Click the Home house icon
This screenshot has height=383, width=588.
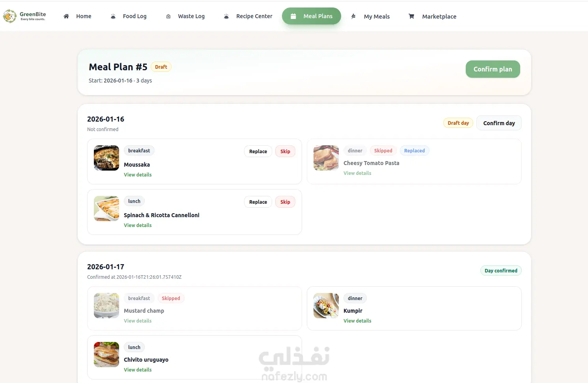click(66, 16)
